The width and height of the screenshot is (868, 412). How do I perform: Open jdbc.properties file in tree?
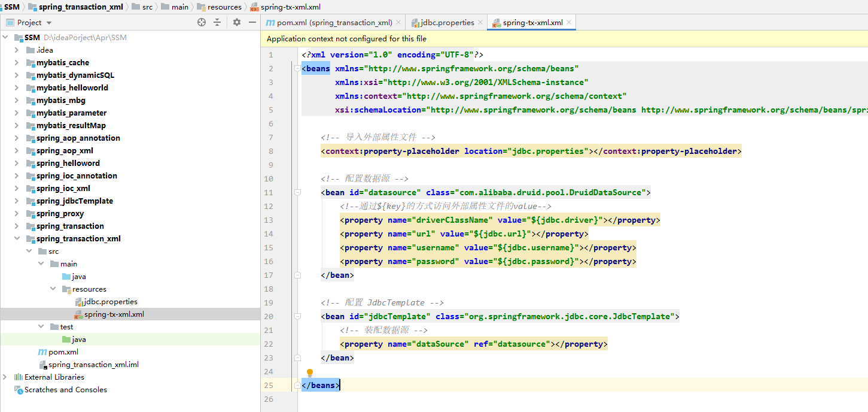(111, 302)
